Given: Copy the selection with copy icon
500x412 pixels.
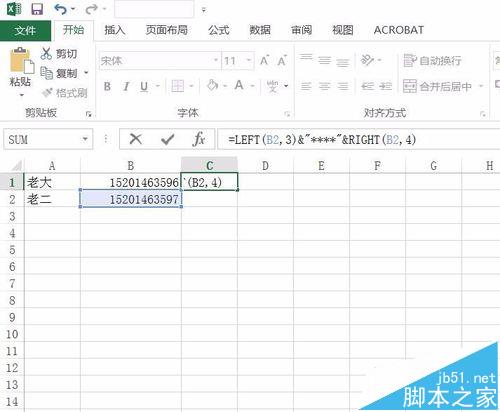Looking at the screenshot, I should click(46, 73).
